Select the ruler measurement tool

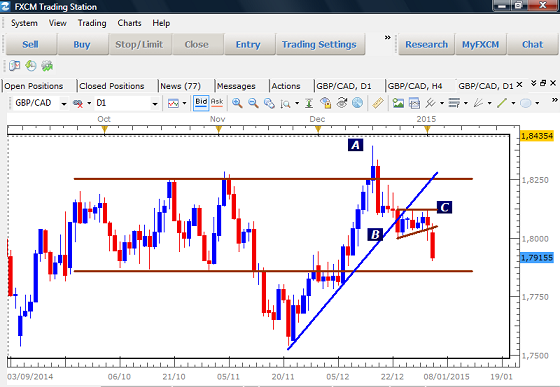(x=378, y=103)
